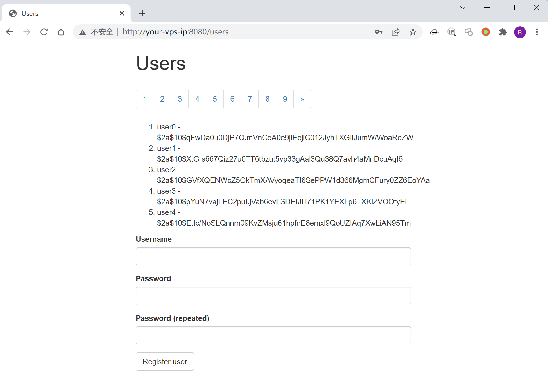Click the next pages » link
Viewport: 548px width, 392px height.
pos(302,99)
